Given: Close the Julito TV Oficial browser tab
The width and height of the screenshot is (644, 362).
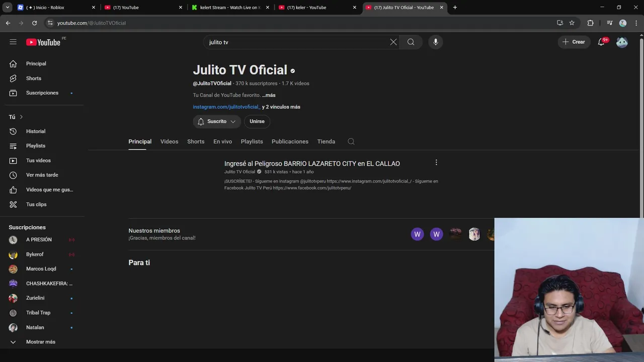Looking at the screenshot, I should 442,8.
